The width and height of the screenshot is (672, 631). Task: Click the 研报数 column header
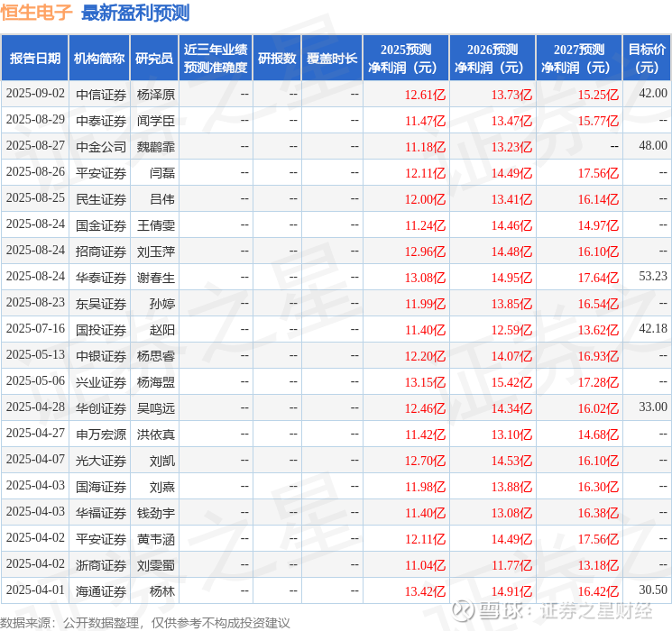coord(277,58)
